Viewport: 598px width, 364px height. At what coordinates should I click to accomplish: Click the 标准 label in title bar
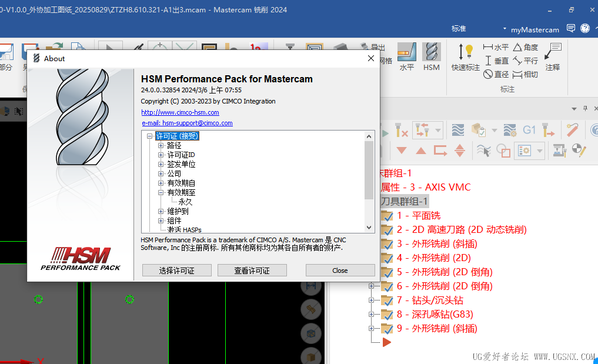(459, 29)
